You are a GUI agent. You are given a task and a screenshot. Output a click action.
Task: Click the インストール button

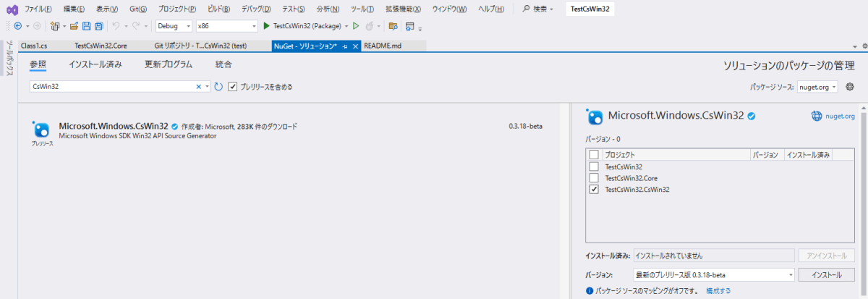pyautogui.click(x=826, y=275)
